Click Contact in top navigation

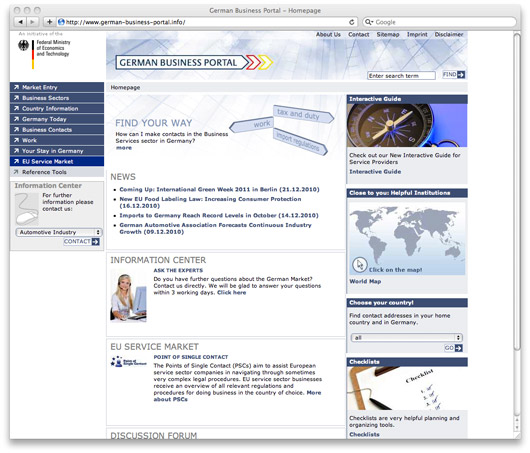359,34
